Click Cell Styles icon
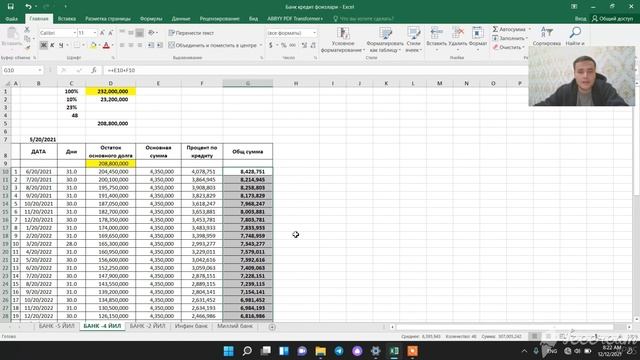The height and width of the screenshot is (360, 640). click(x=413, y=33)
